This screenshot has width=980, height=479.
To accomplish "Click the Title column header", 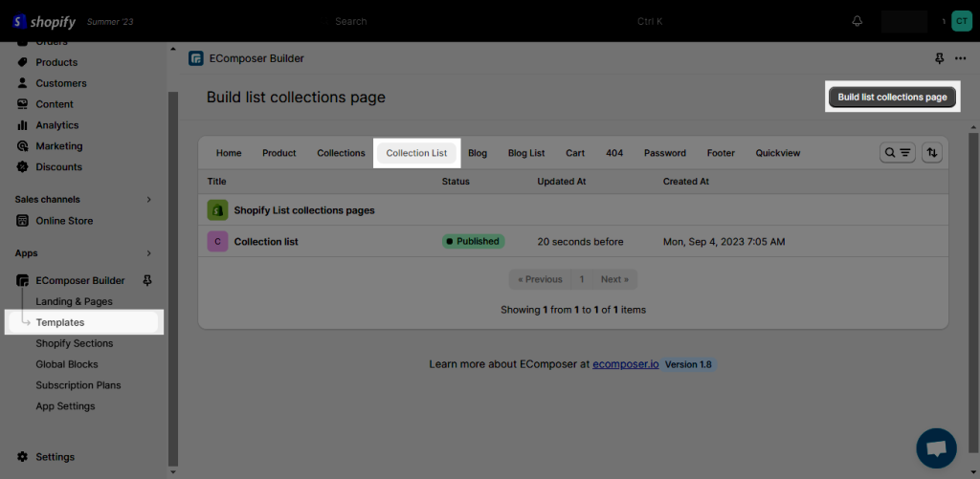I will (x=217, y=182).
